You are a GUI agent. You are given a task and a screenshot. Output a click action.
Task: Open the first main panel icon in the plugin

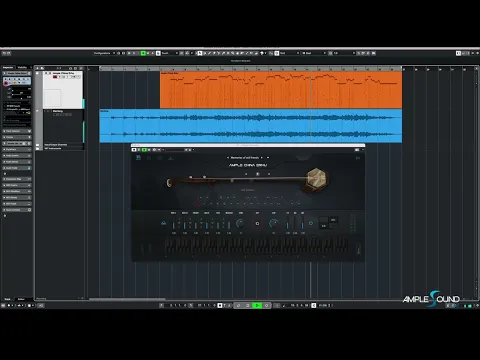pyautogui.click(x=138, y=158)
